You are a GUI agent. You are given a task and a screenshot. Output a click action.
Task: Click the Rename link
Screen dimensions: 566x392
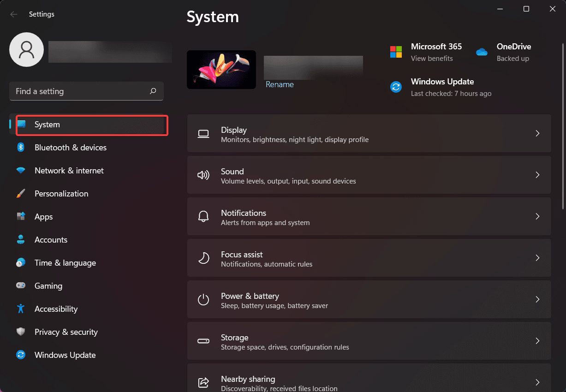pos(280,84)
